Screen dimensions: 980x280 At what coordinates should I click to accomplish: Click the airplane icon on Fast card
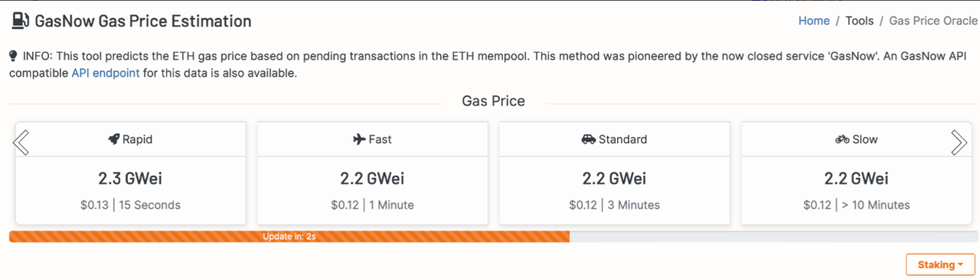[359, 139]
